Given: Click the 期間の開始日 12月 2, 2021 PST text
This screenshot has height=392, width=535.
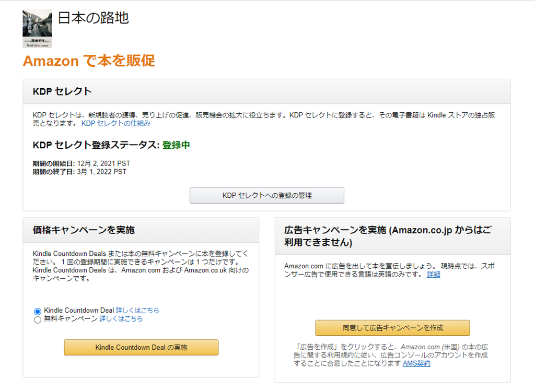Looking at the screenshot, I should point(81,163).
